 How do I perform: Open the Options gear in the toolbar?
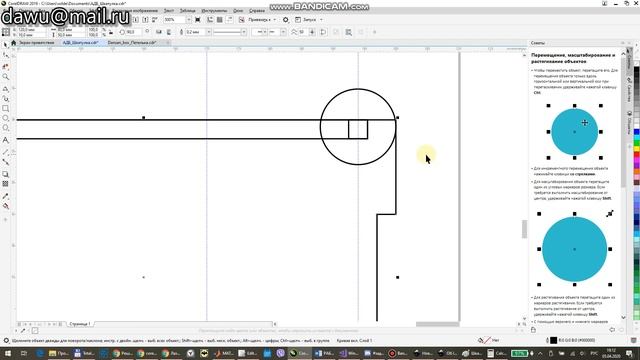[x=286, y=20]
